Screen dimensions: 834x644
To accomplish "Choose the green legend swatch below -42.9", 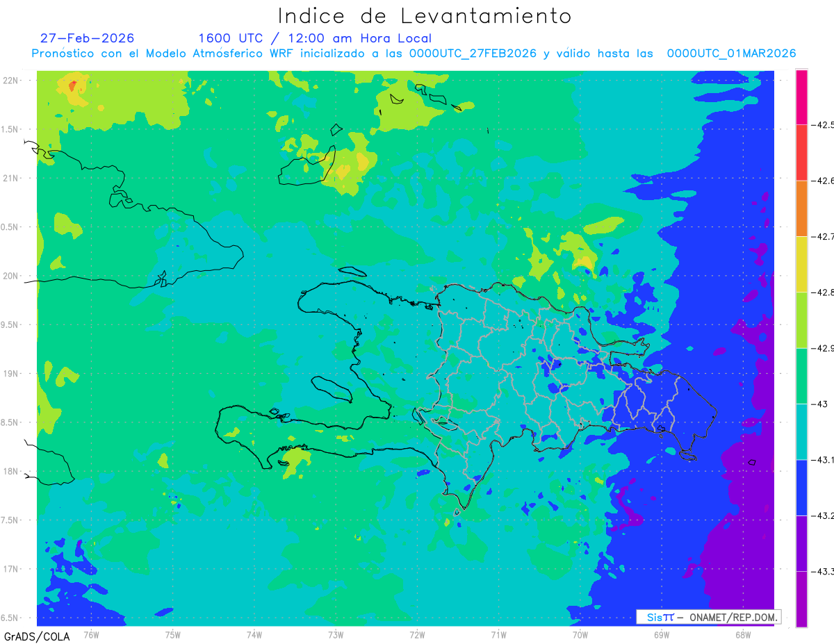I will click(801, 376).
